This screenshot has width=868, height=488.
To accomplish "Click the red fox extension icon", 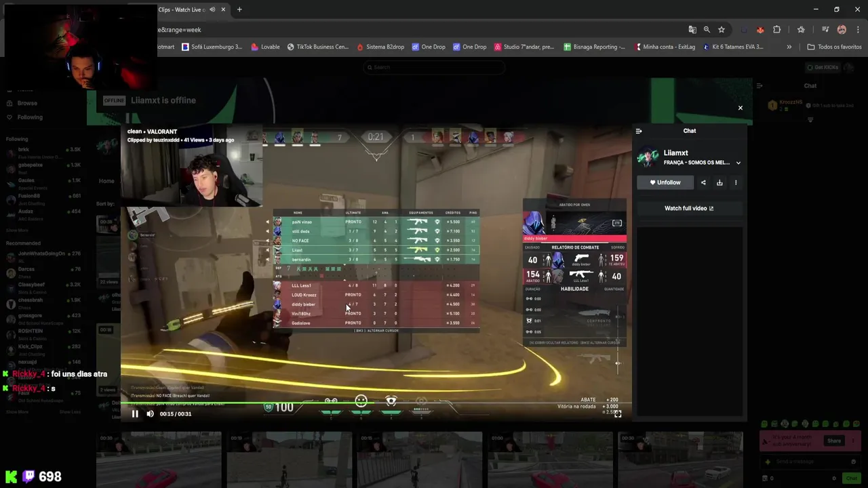I will coord(760,30).
